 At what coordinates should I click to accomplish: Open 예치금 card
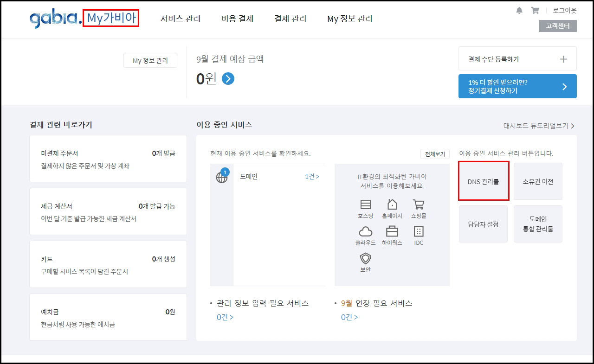[x=108, y=318]
